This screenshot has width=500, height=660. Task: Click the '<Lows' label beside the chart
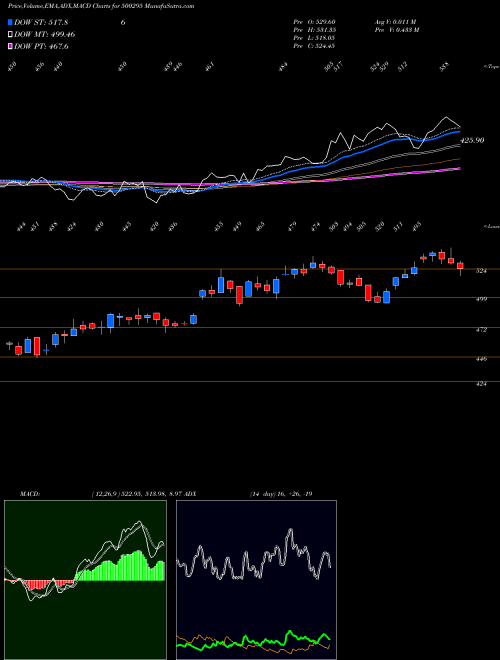pyautogui.click(x=491, y=226)
